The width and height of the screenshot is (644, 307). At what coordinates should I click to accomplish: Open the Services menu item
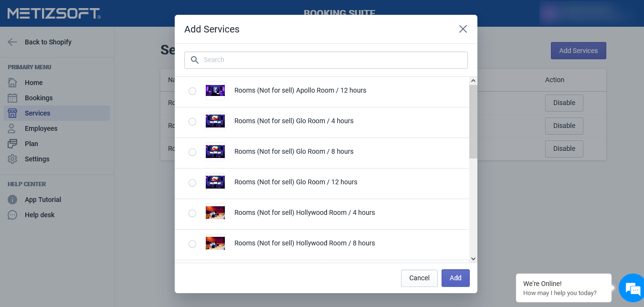[37, 113]
